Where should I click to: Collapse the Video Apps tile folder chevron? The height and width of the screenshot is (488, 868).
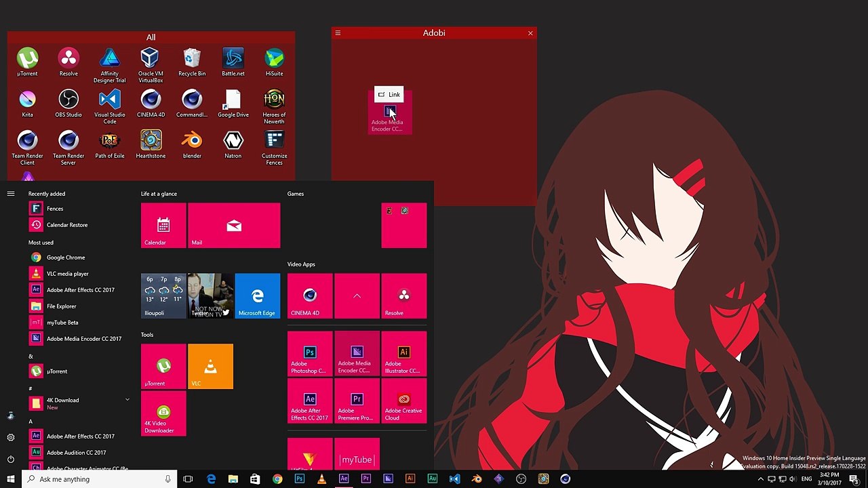357,296
